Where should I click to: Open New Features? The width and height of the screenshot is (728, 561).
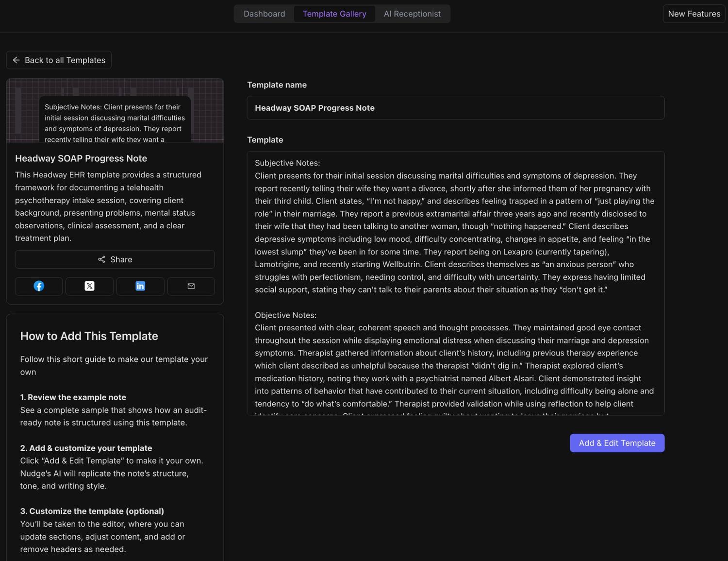(694, 14)
